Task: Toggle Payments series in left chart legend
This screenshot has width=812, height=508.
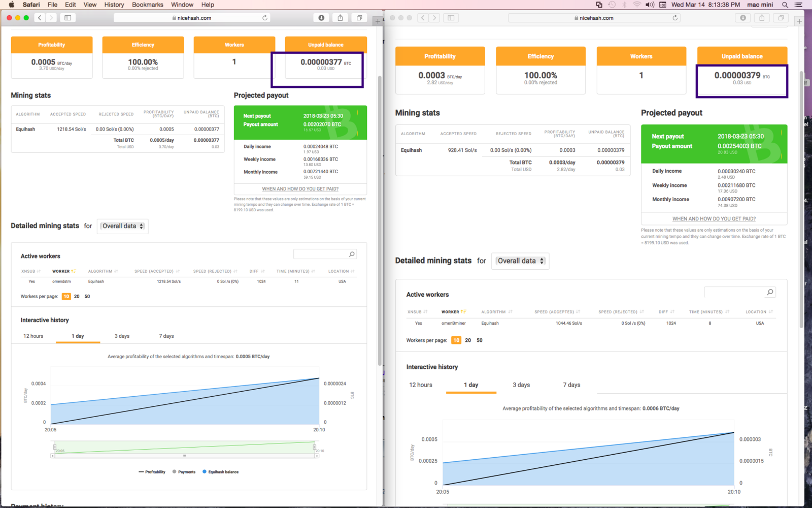Action: coord(184,472)
